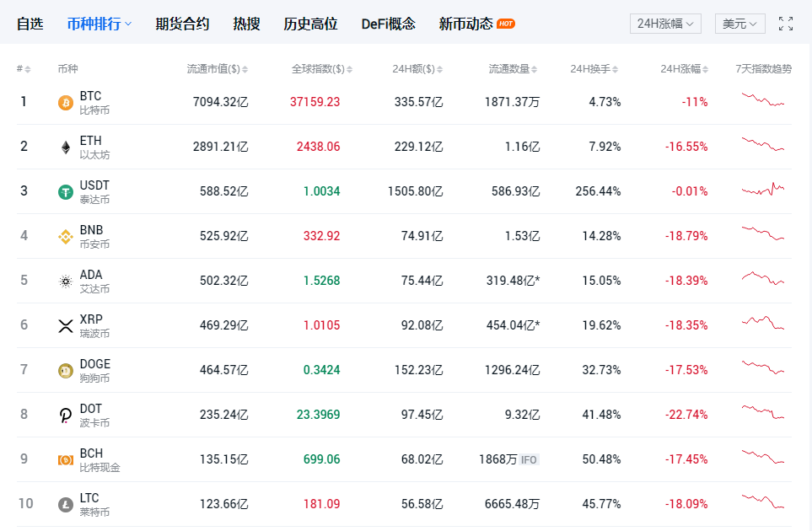This screenshot has width=812, height=531.
Task: Expand the 币种排行 menu
Action: [x=99, y=24]
